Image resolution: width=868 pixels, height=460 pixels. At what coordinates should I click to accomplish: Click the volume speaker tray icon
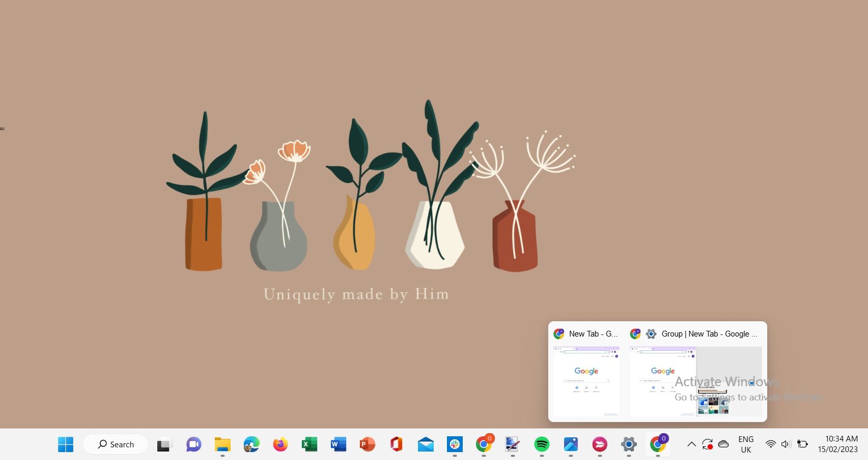[x=786, y=445]
